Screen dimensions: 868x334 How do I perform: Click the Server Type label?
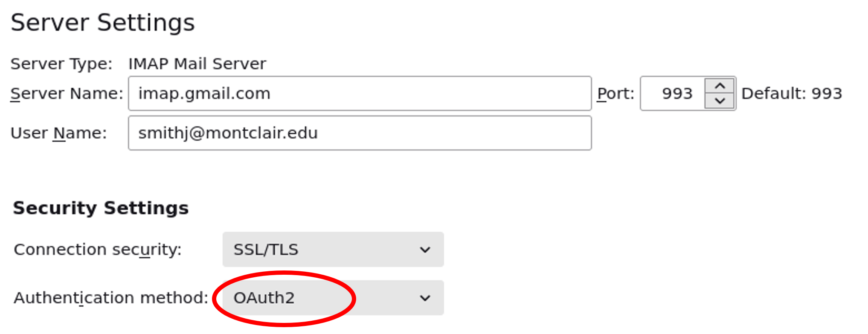pos(61,64)
